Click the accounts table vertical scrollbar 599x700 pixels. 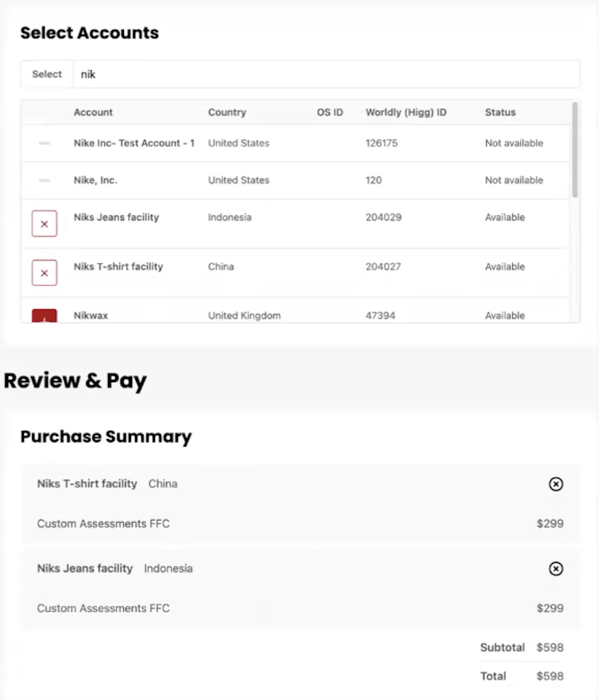point(574,150)
